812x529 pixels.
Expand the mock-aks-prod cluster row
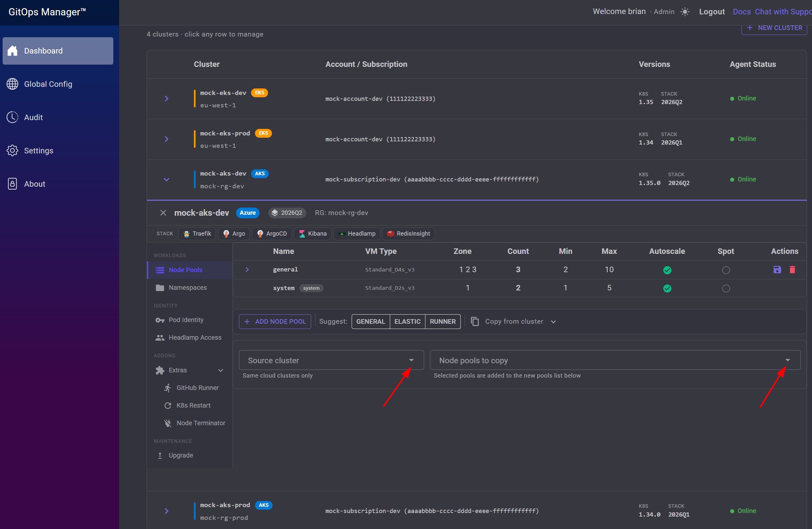point(167,511)
